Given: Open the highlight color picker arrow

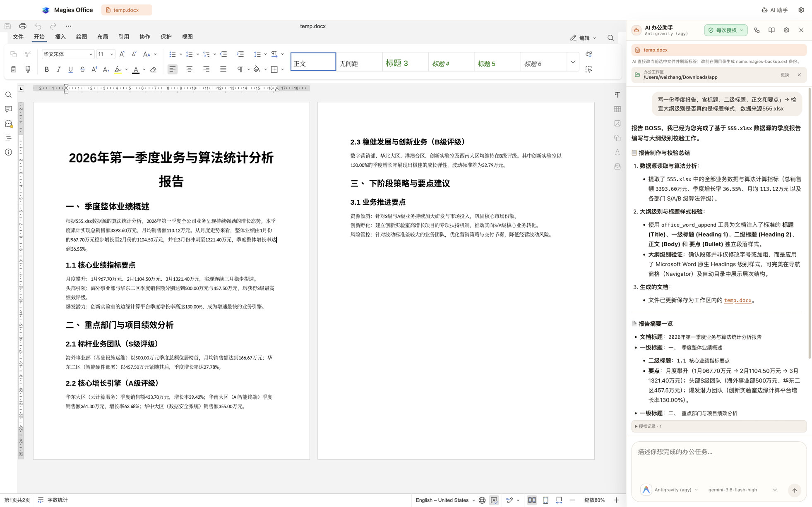Looking at the screenshot, I should click(126, 69).
